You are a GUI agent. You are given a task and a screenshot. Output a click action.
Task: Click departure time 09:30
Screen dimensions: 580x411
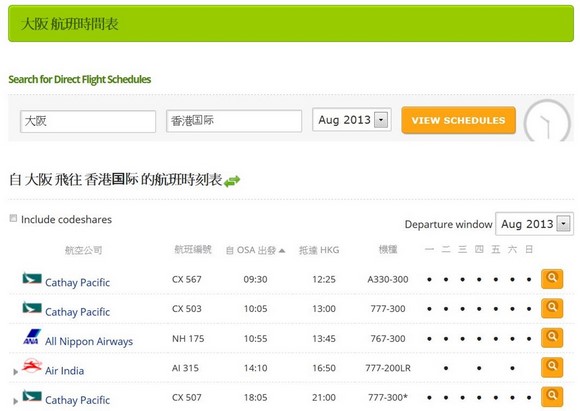click(x=255, y=279)
